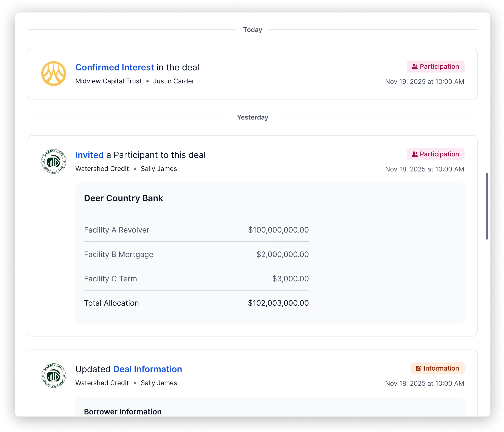Open the Deal Information link
This screenshot has width=504, height=432.
[x=147, y=369]
